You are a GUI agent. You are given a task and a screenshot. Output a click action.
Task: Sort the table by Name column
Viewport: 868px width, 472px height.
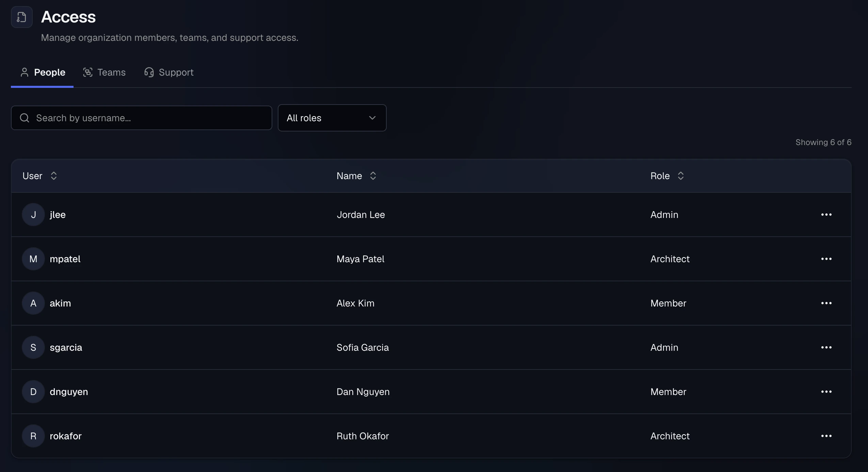(x=356, y=176)
